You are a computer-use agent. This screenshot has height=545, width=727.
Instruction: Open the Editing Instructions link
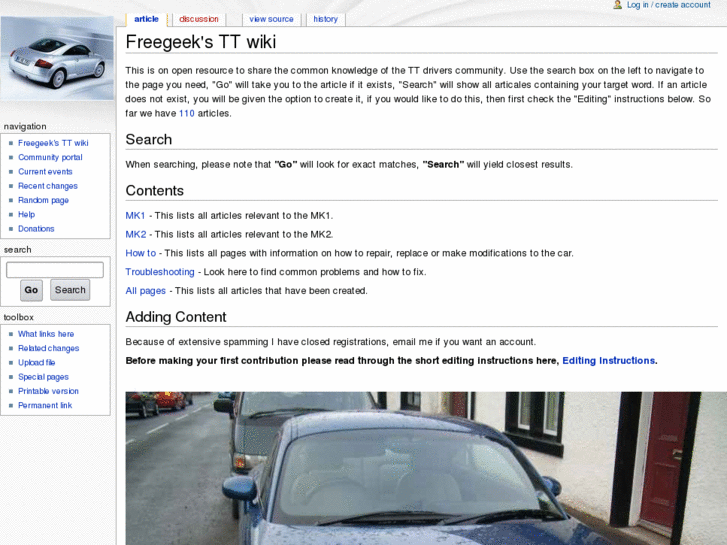pyautogui.click(x=608, y=361)
